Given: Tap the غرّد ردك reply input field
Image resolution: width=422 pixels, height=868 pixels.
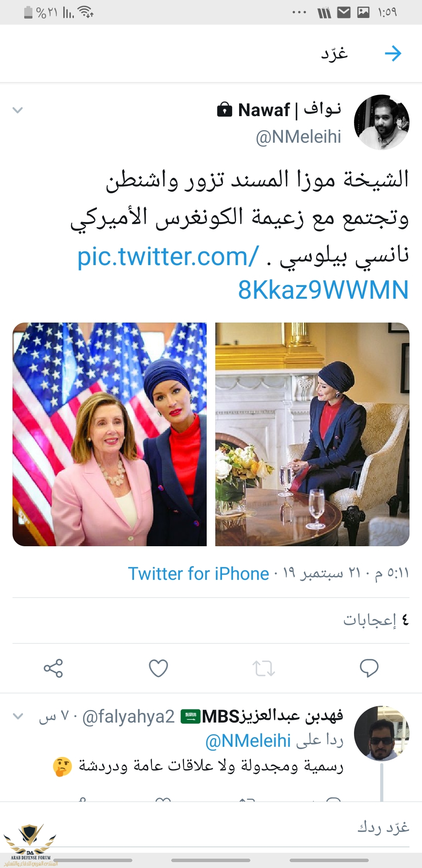Looking at the screenshot, I should (211, 827).
